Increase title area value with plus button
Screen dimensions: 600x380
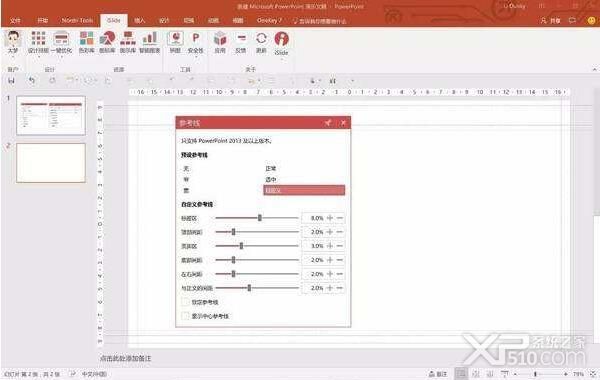pyautogui.click(x=330, y=218)
